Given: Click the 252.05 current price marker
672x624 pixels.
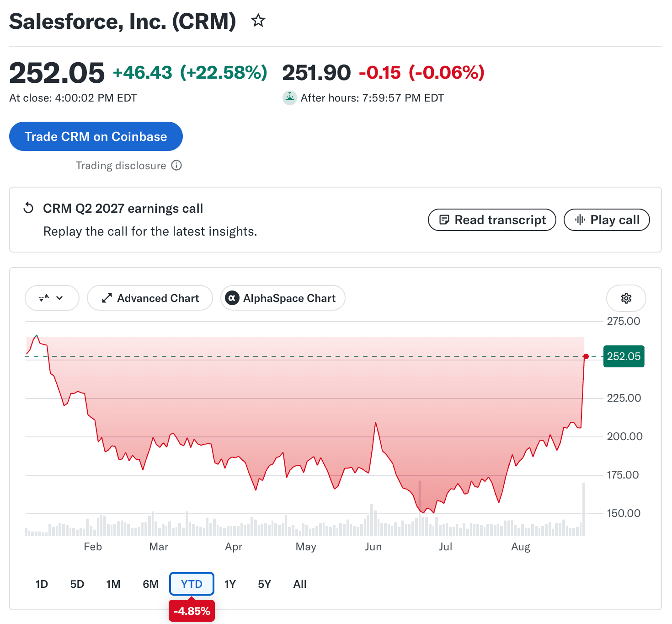Looking at the screenshot, I should [624, 356].
